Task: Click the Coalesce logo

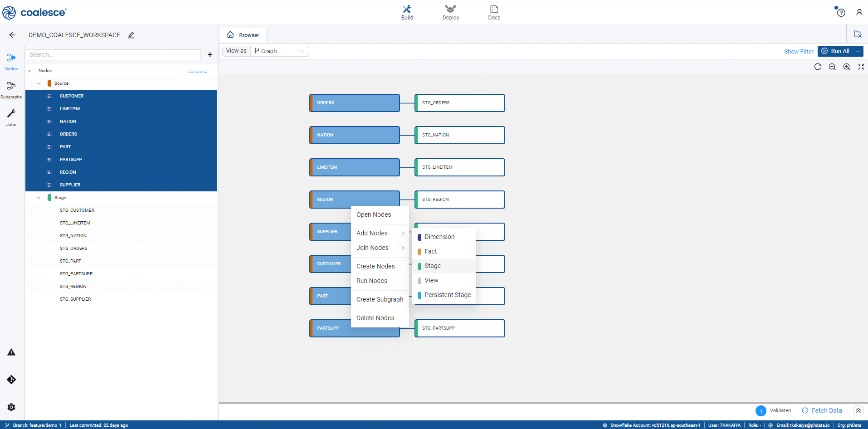Action: (x=34, y=13)
